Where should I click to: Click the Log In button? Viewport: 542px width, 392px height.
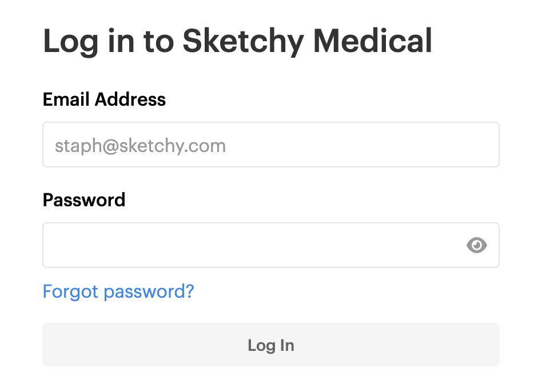[x=271, y=345]
